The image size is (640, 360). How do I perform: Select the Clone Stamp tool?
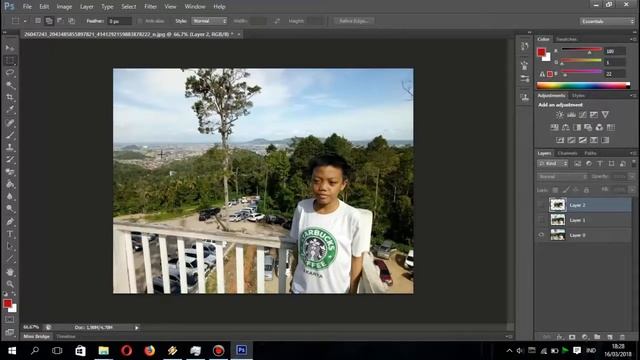coord(10,147)
